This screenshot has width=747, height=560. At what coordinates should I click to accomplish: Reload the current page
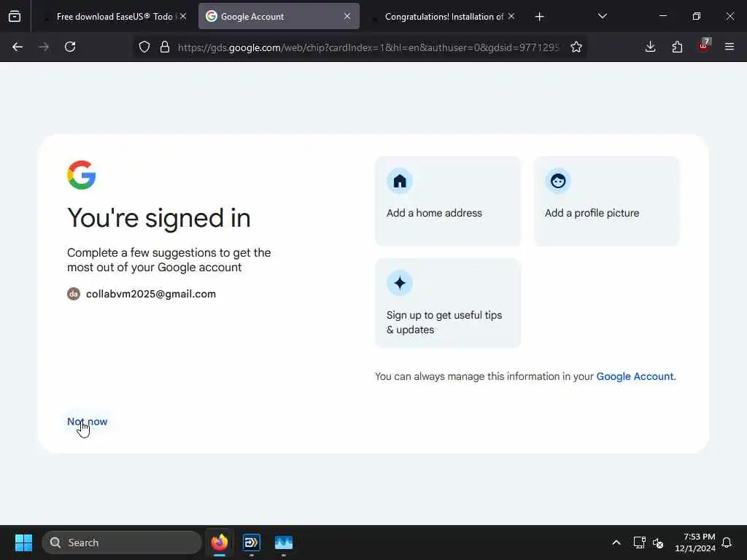coord(70,47)
